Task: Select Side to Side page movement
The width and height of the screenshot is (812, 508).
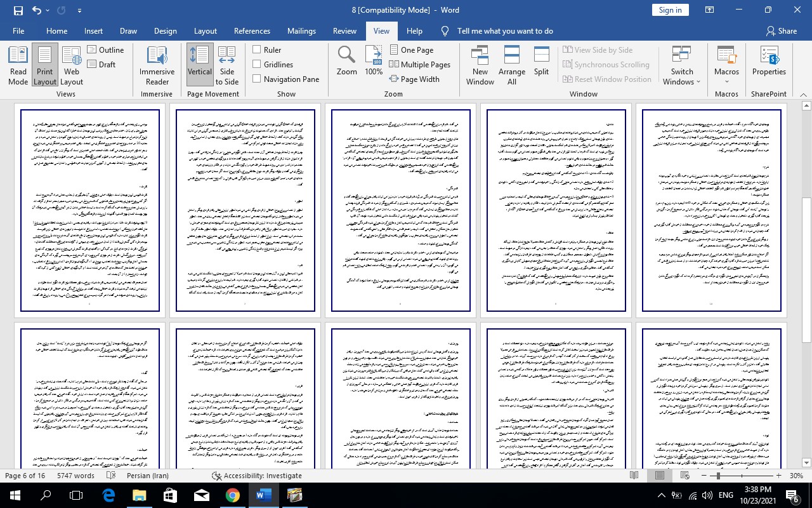Action: [x=226, y=65]
